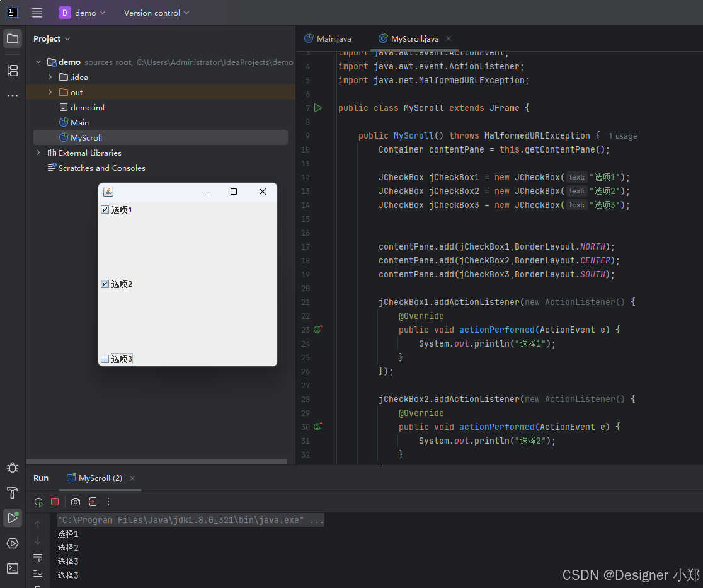Click the run gutter icon at line 7
The image size is (703, 588).
click(318, 108)
